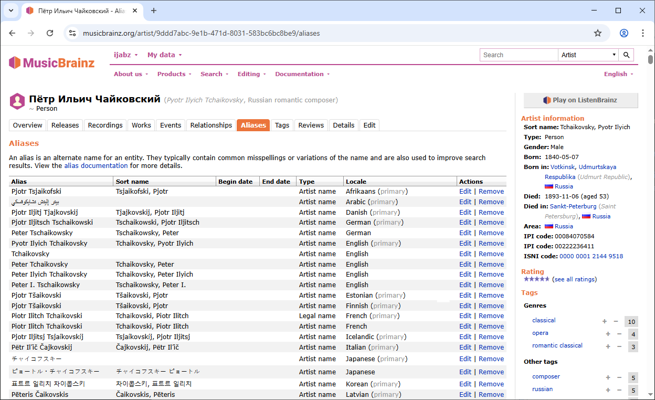
Task: Bookmark this page with the star icon
Action: pyautogui.click(x=598, y=33)
